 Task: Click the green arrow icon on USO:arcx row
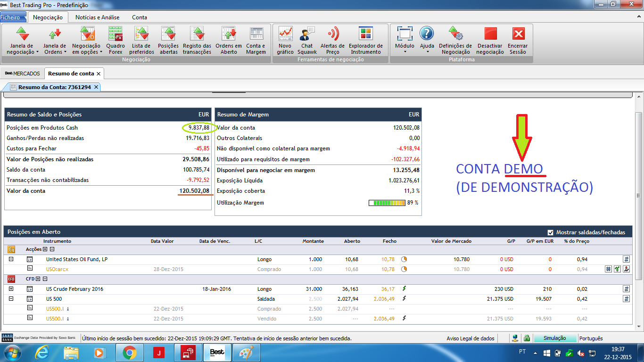[x=618, y=269]
